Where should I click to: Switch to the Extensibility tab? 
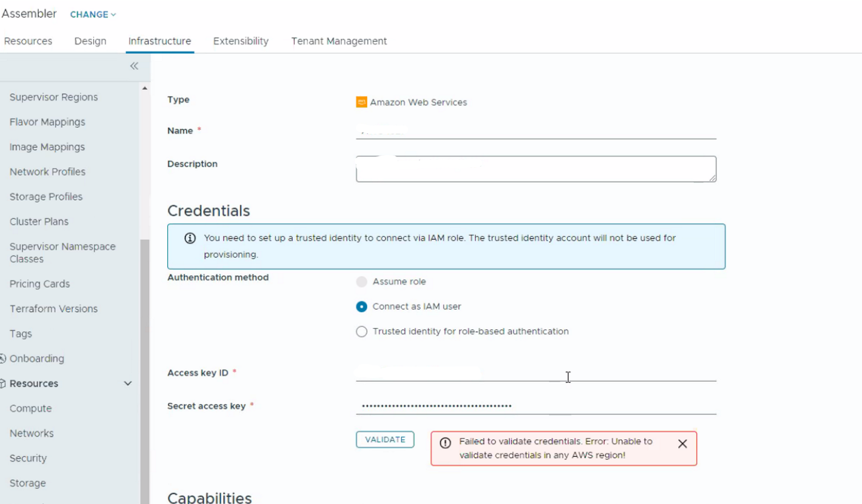click(x=241, y=41)
